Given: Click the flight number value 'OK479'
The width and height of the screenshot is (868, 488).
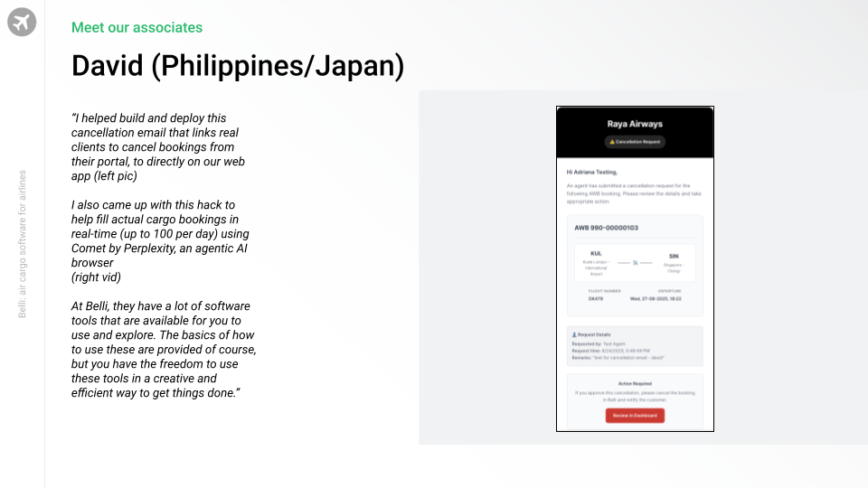Looking at the screenshot, I should click(596, 299).
